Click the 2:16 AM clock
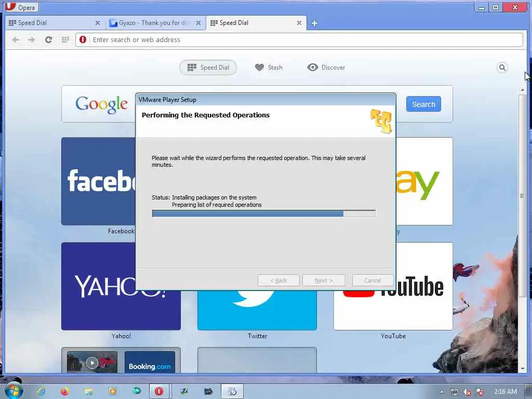Viewport: 532px width, 399px height. pos(506,392)
